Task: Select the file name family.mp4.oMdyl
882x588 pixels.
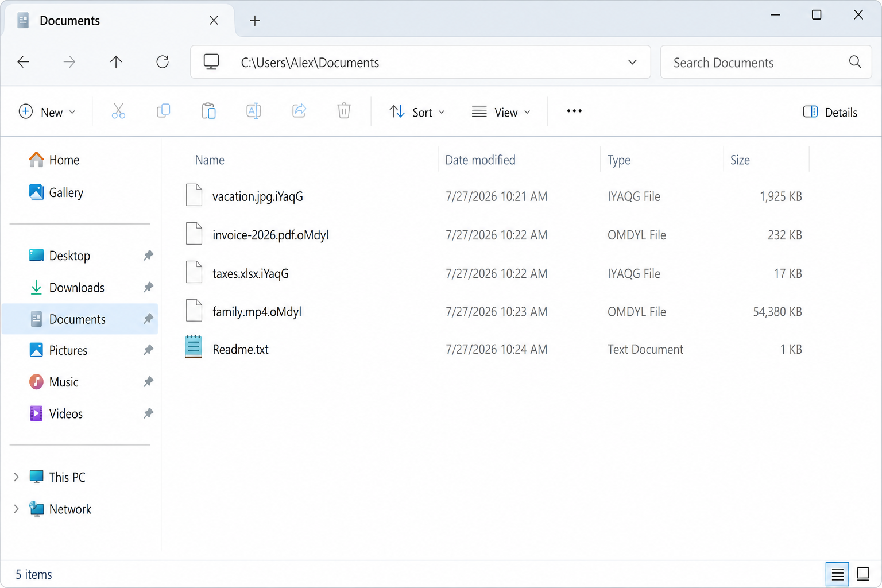Action: [x=257, y=312]
